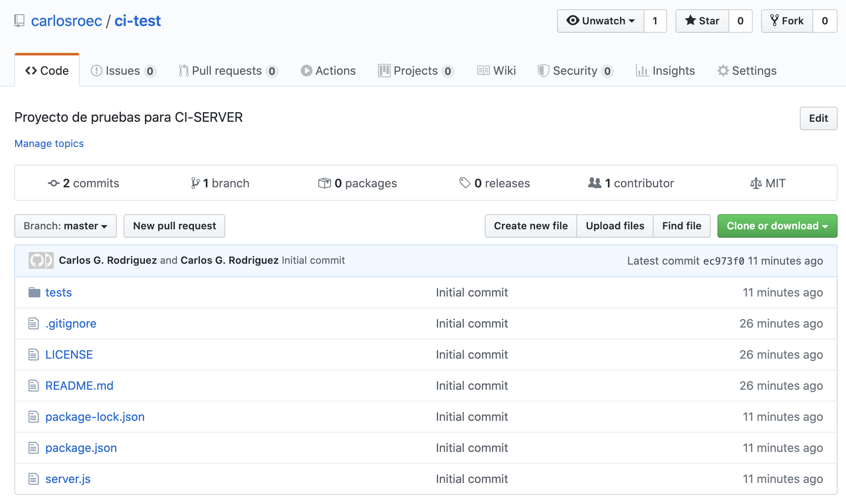Open the Wiki tab
The height and width of the screenshot is (504, 846).
click(497, 71)
